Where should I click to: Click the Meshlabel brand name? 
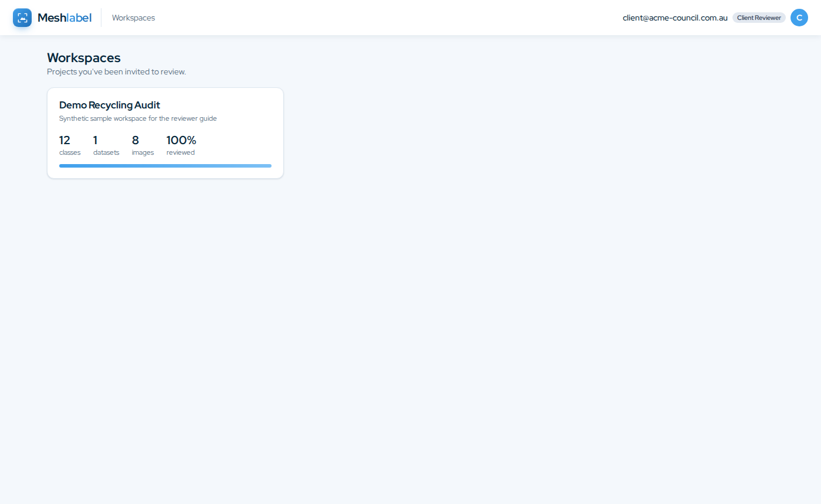tap(65, 18)
